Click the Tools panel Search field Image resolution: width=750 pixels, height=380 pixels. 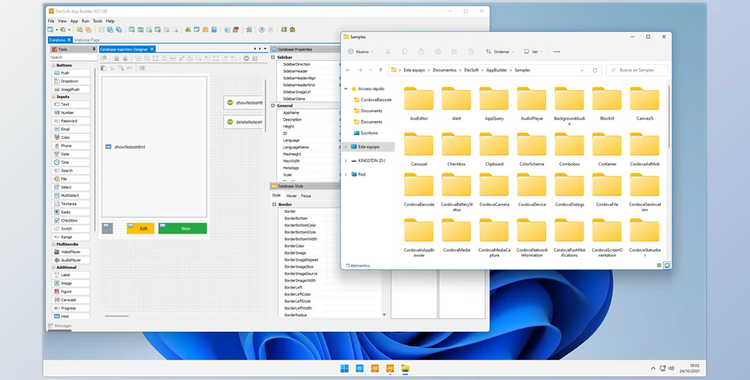point(73,57)
